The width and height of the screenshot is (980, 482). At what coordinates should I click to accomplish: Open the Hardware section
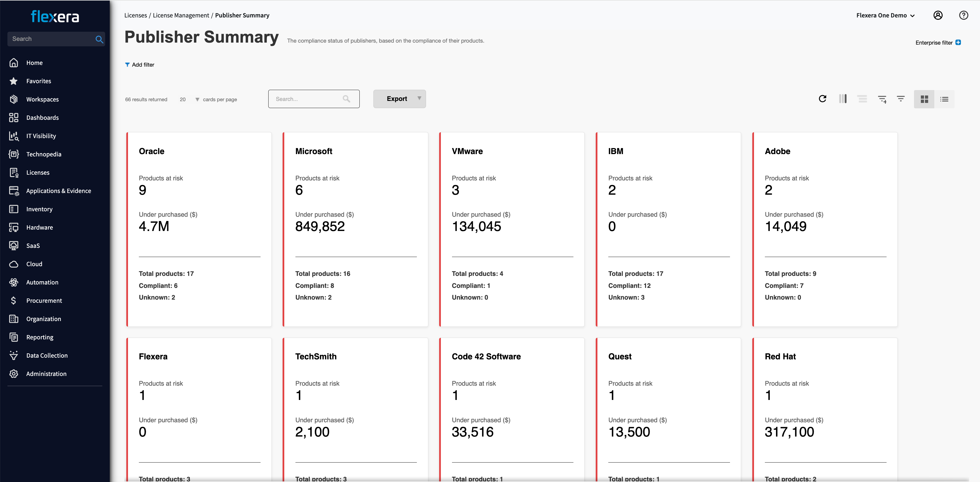(39, 227)
